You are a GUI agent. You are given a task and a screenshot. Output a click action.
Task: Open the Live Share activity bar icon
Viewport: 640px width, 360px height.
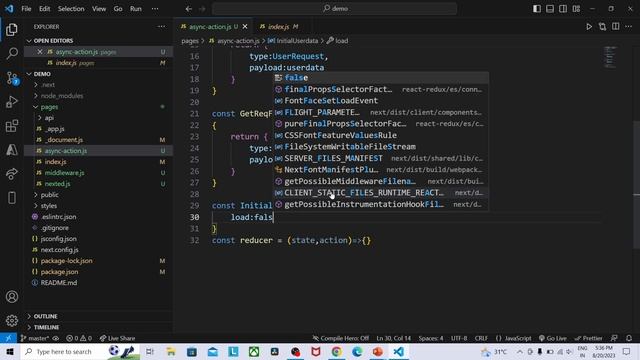coord(12,174)
